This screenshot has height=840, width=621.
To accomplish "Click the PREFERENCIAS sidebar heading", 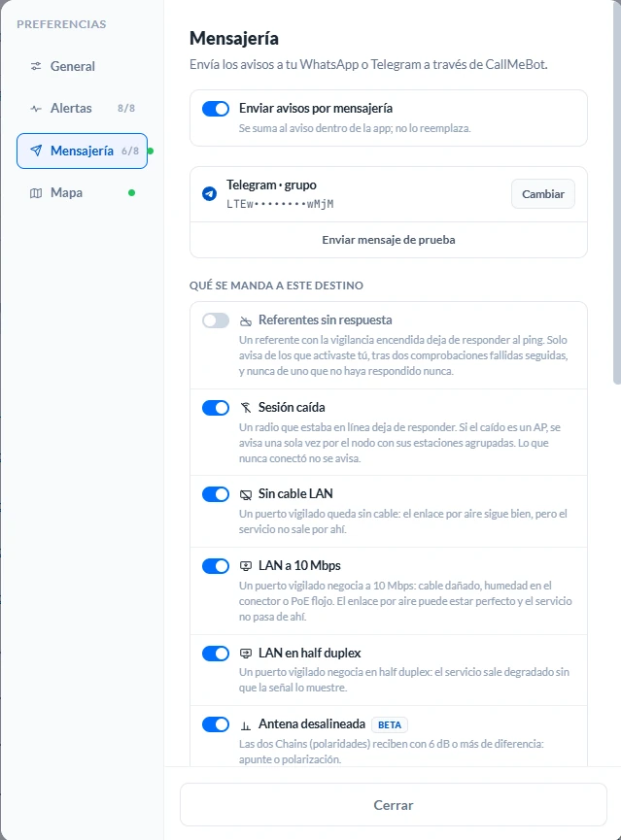I will tap(61, 24).
